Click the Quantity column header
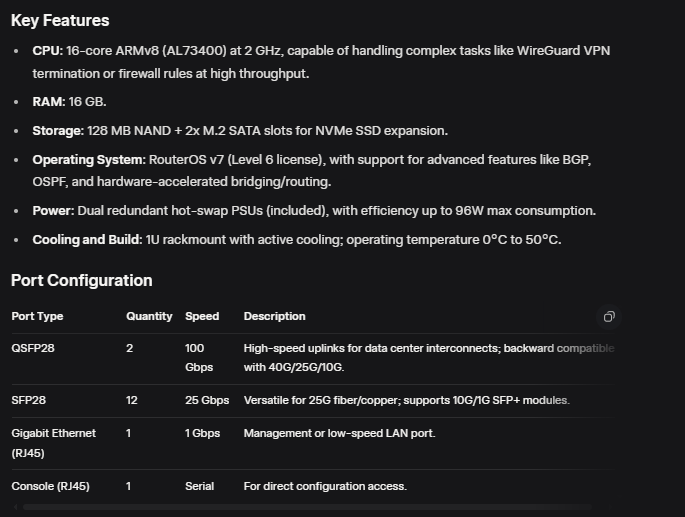Screen dimensions: 685x517 click(x=149, y=317)
